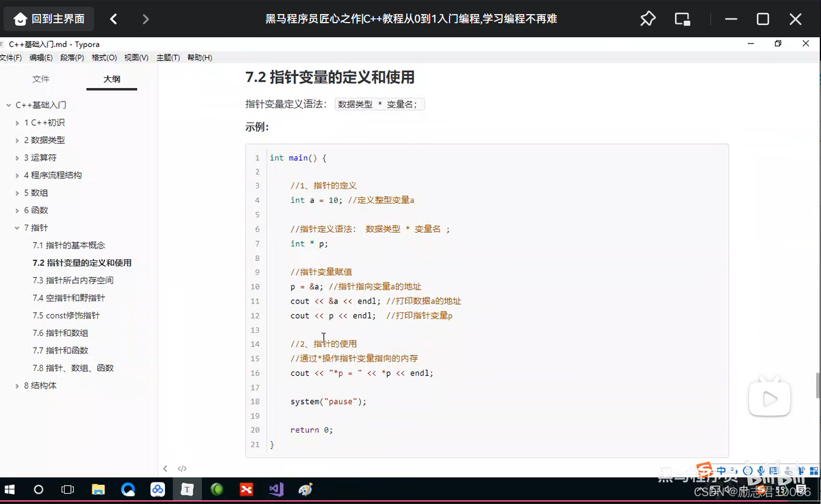The image size is (821, 504).
Task: Click the home icon to return to main interface
Action: pyautogui.click(x=20, y=20)
